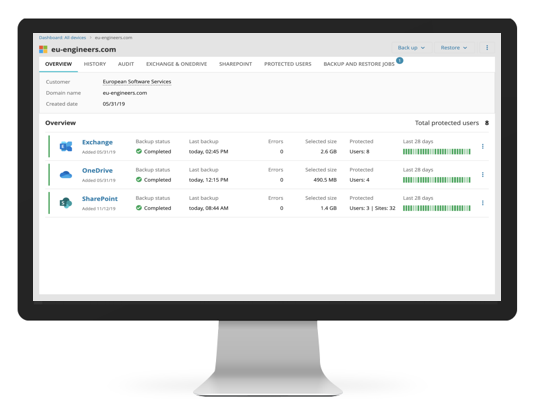Click the Added 11/12/19 label
The image size is (533, 410).
coord(99,208)
